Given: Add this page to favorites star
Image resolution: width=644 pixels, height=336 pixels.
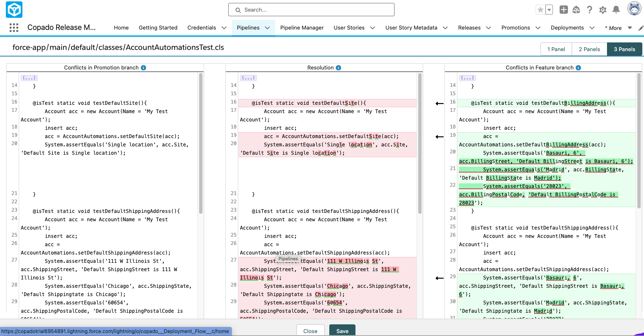Looking at the screenshot, I should (540, 10).
